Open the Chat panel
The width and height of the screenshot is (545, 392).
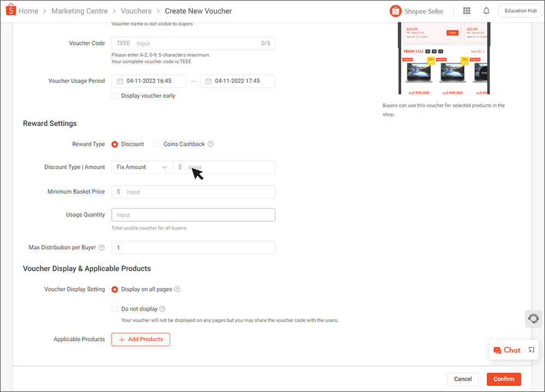pyautogui.click(x=507, y=349)
